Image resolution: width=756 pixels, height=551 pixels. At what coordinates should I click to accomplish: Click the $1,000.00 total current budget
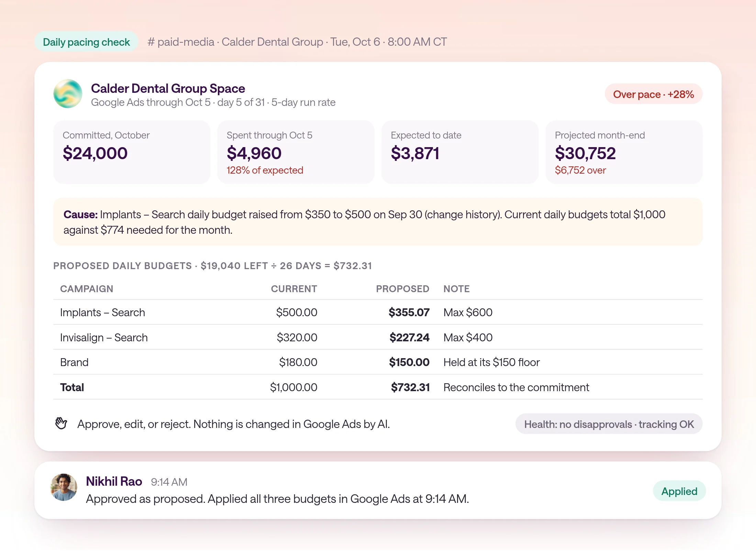(x=294, y=387)
